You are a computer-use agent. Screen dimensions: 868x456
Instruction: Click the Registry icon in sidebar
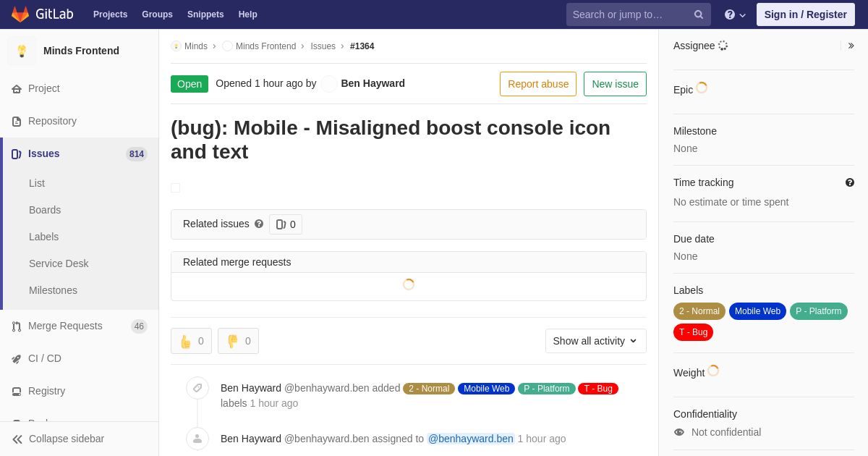point(17,392)
